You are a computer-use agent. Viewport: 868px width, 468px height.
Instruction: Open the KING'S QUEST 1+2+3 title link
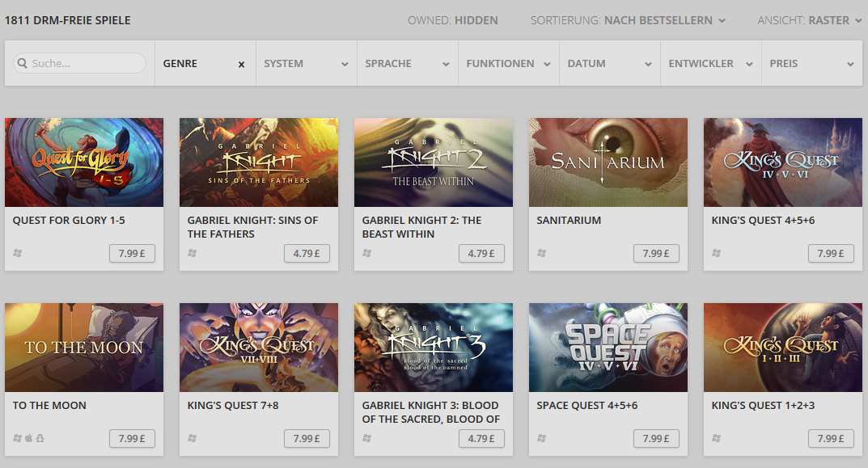763,406
